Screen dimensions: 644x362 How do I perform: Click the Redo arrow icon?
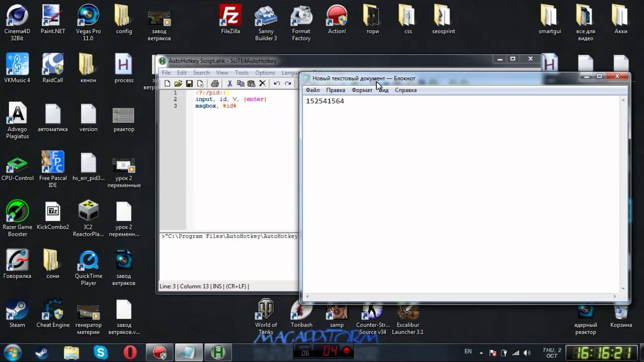coord(288,83)
